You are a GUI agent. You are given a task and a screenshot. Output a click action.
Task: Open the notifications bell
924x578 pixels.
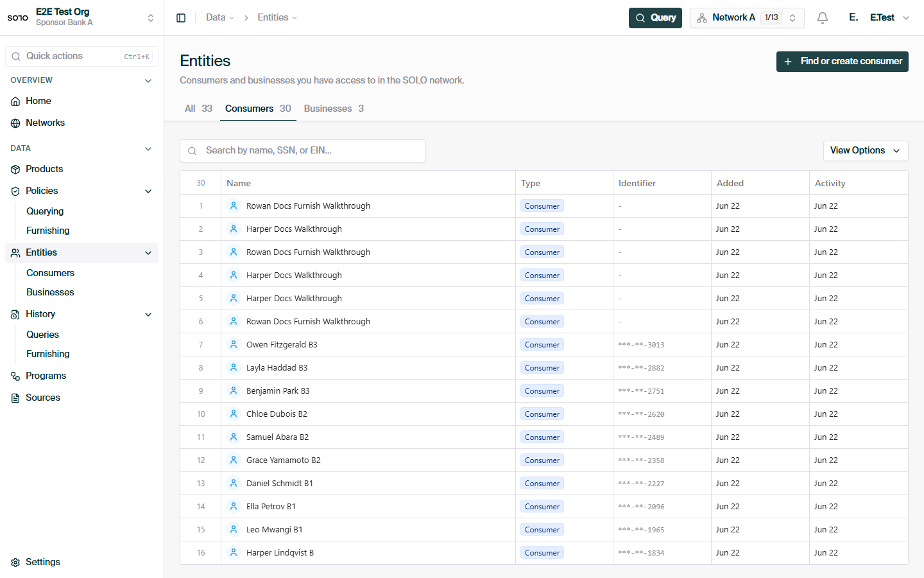pos(823,18)
